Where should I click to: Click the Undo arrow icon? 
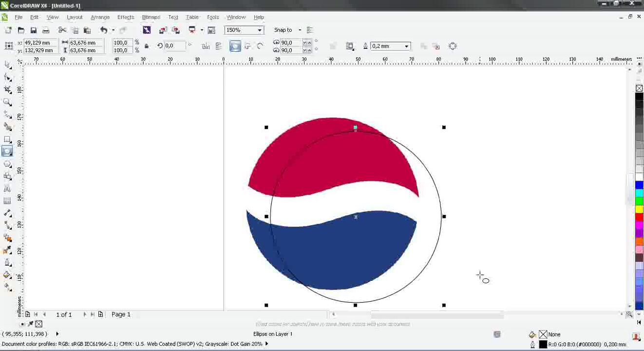pyautogui.click(x=103, y=30)
